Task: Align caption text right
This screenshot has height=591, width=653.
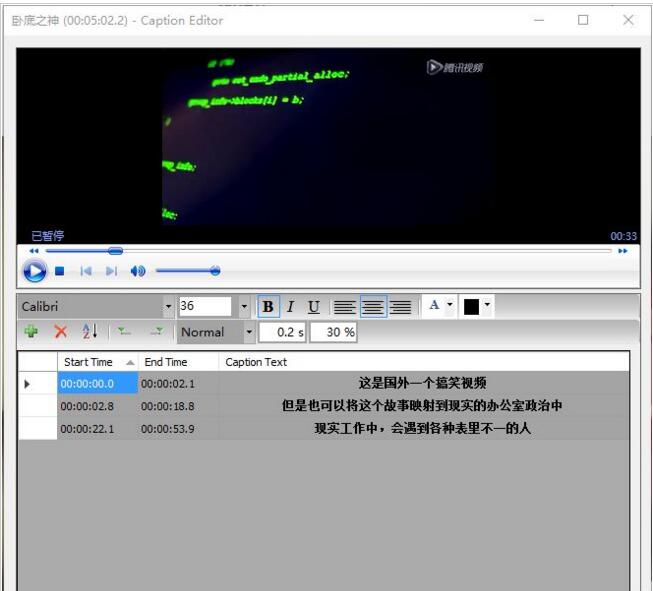Action: [x=400, y=307]
